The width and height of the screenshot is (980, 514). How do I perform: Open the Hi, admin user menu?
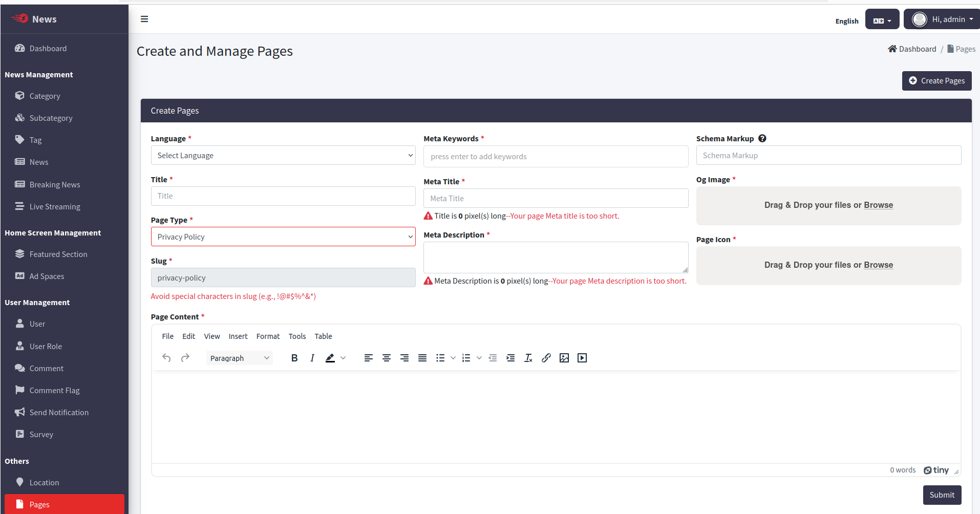942,19
